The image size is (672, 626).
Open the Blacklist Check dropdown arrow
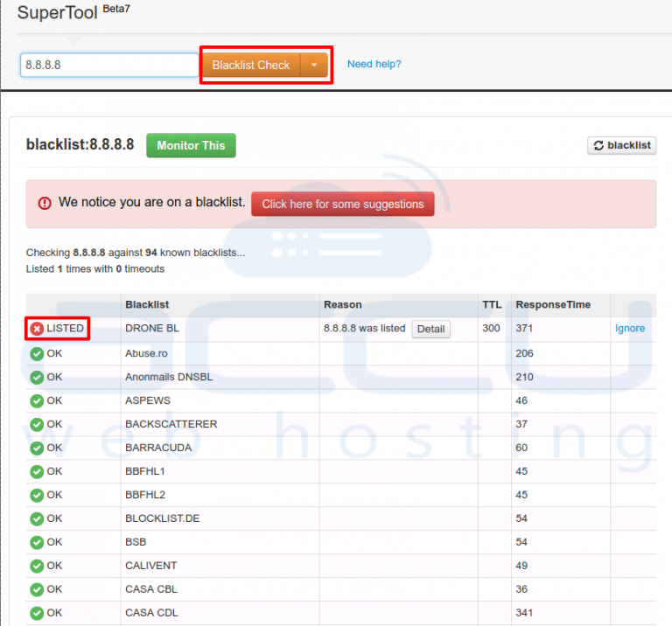pos(314,65)
